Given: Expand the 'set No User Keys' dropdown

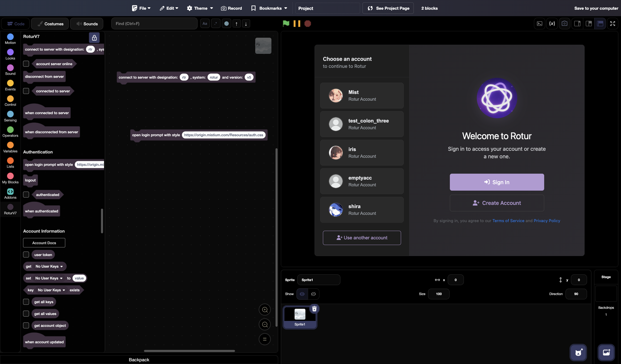Looking at the screenshot, I should point(49,278).
